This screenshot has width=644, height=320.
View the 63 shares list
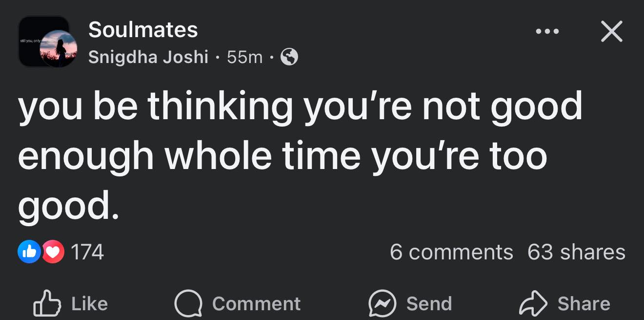pyautogui.click(x=576, y=253)
